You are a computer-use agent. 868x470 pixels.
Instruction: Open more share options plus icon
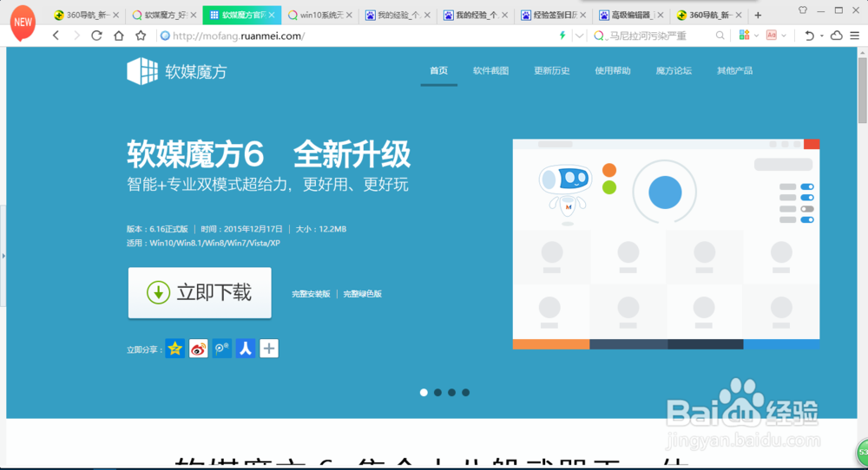(269, 349)
